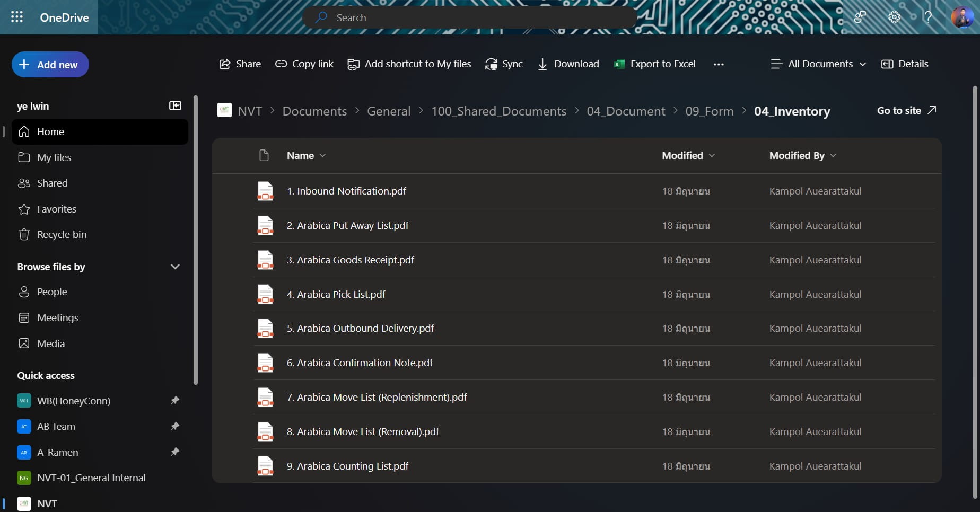This screenshot has width=980, height=512.
Task: Collapse the Browse files by section
Action: tap(175, 267)
